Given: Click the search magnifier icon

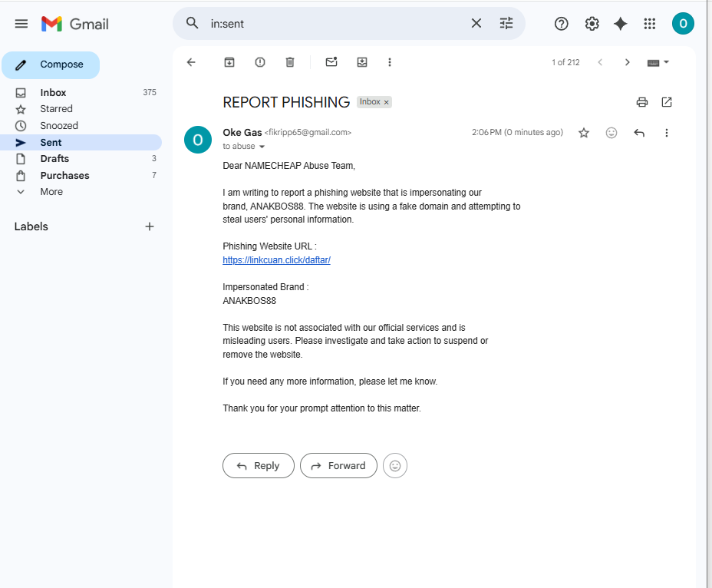Looking at the screenshot, I should point(193,23).
